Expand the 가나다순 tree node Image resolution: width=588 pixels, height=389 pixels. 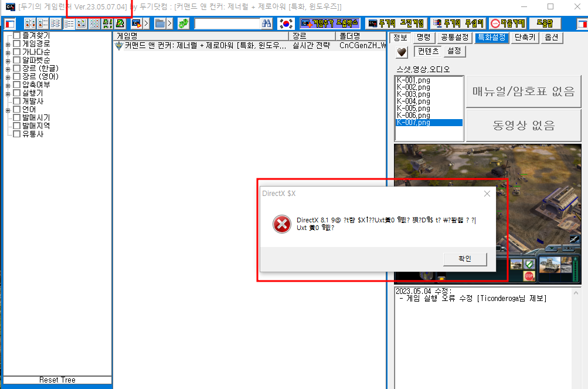click(8, 53)
